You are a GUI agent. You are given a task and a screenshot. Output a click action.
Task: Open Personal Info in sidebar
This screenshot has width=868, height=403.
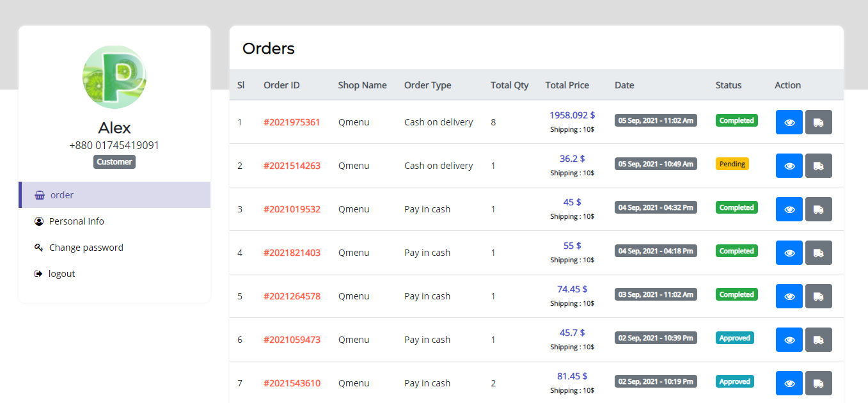click(76, 221)
